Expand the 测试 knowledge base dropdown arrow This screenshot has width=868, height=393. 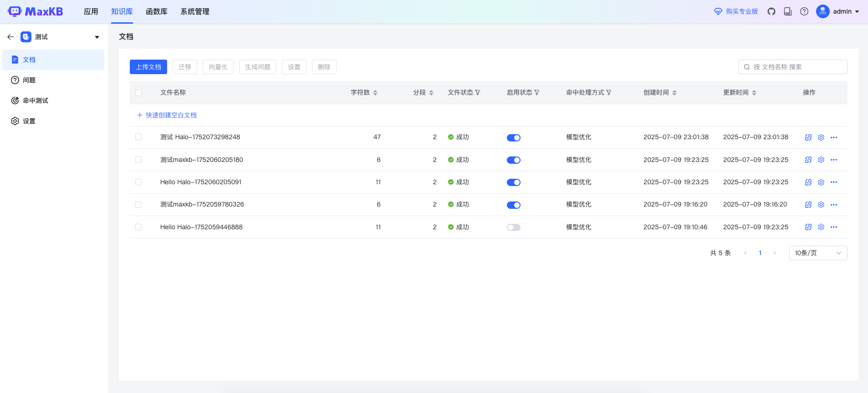click(97, 37)
